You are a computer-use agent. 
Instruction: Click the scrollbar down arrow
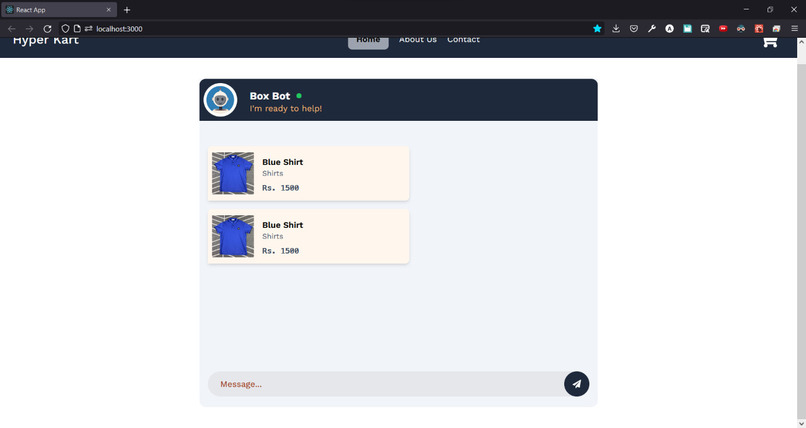[801, 423]
